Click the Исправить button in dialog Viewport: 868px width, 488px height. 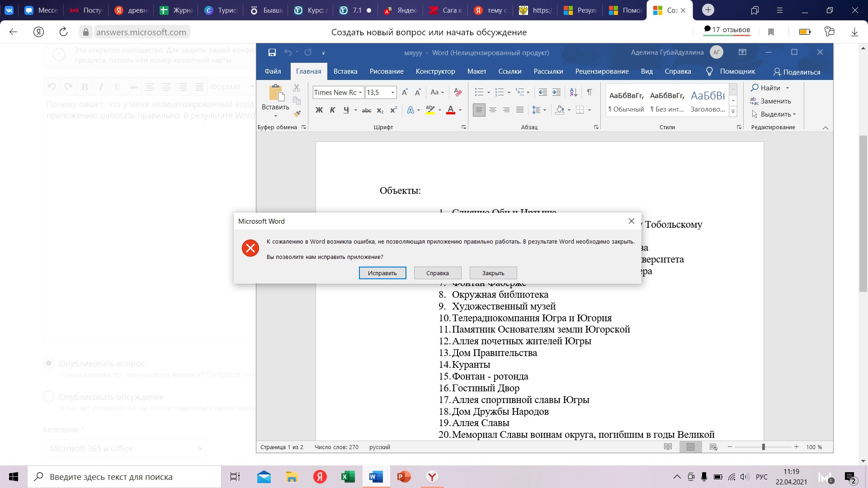[382, 273]
